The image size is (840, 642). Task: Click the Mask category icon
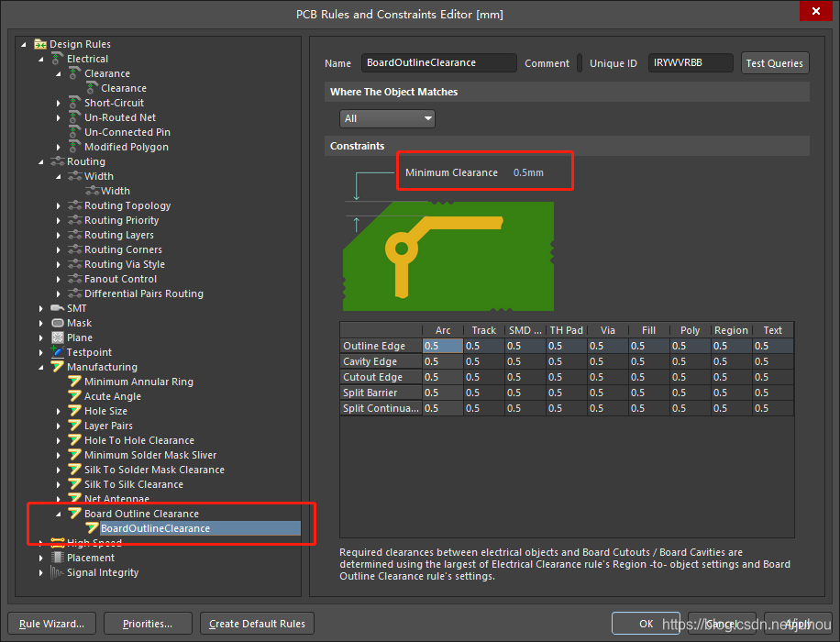tap(58, 323)
